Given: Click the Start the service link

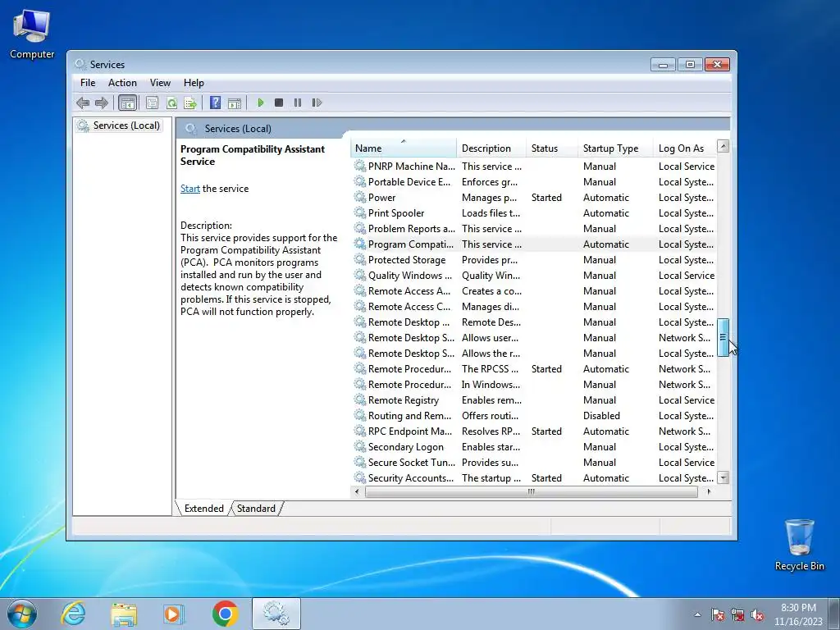Looking at the screenshot, I should pyautogui.click(x=190, y=189).
